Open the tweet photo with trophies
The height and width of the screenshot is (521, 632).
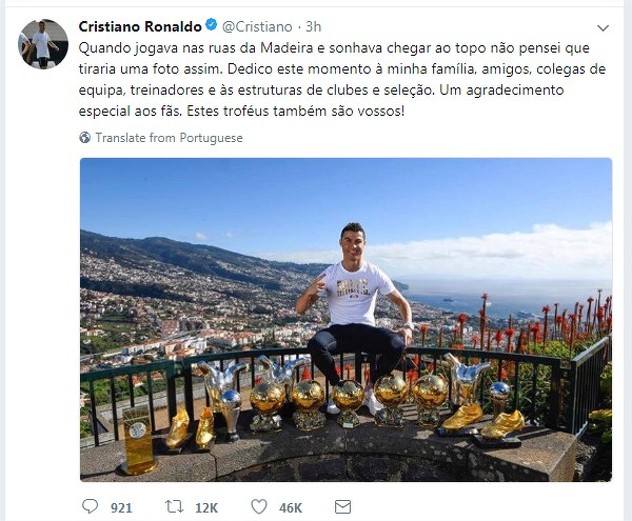[345, 318]
